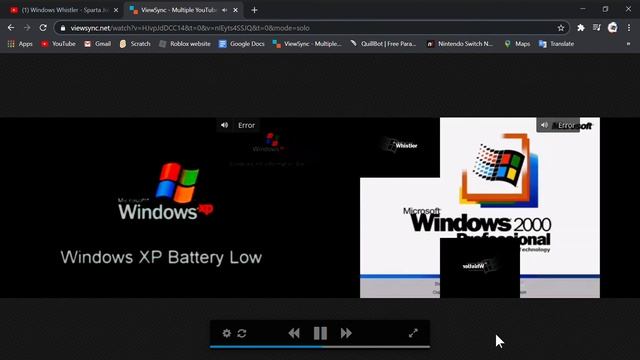Open the Chrome three-dot menu

pyautogui.click(x=629, y=28)
